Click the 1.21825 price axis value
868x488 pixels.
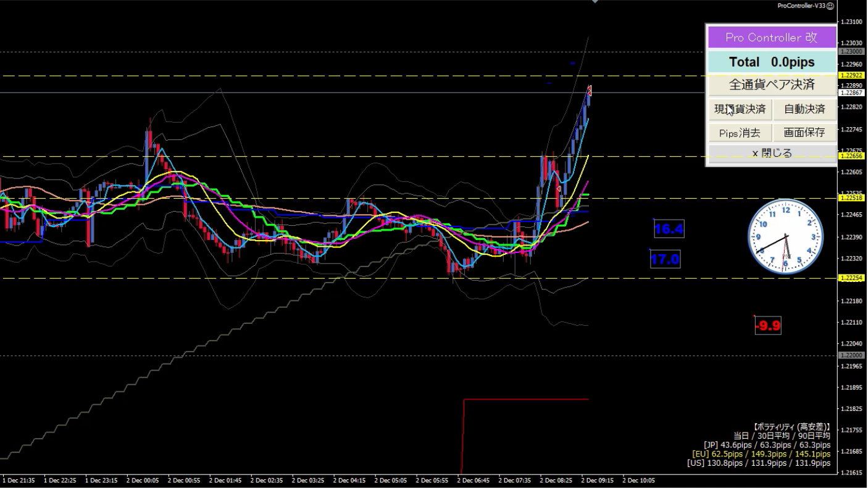coord(851,408)
